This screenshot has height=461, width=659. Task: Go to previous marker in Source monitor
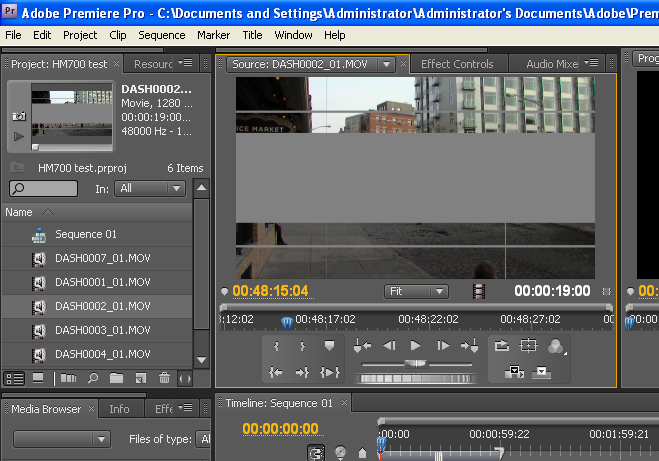click(x=362, y=345)
